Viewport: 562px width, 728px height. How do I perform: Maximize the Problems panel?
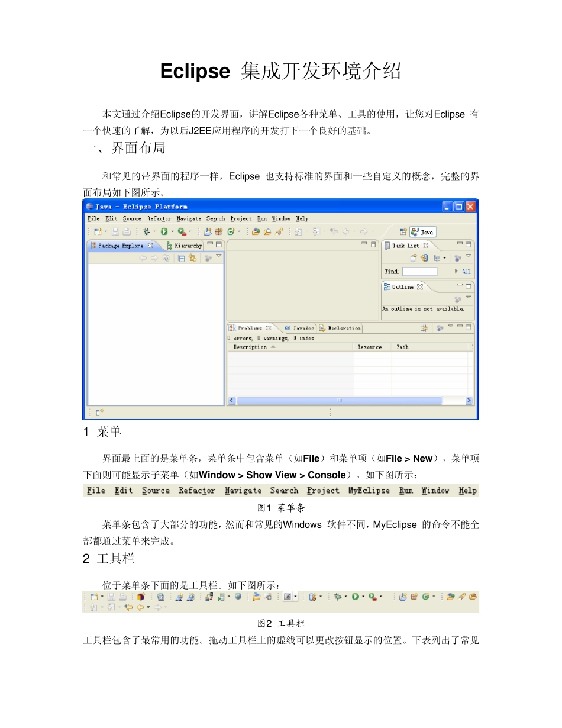pyautogui.click(x=469, y=327)
